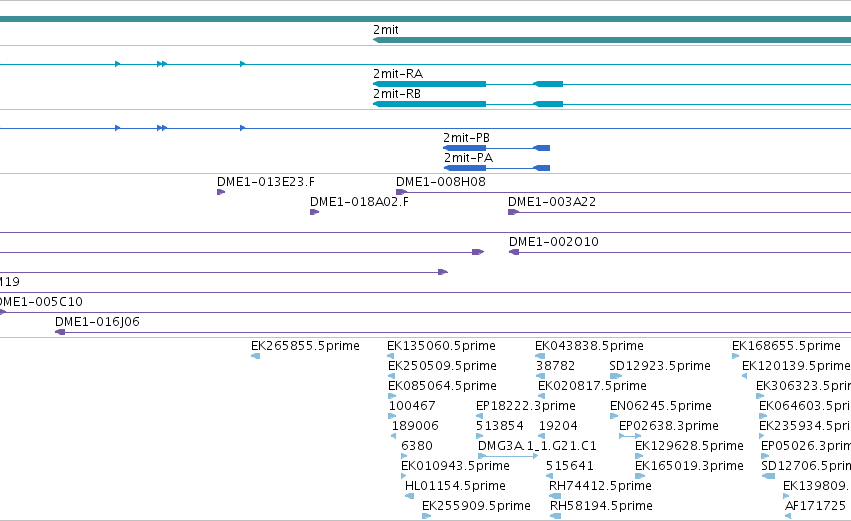
Task: Click the EK265855.5prime arrow glyph
Action: point(255,356)
